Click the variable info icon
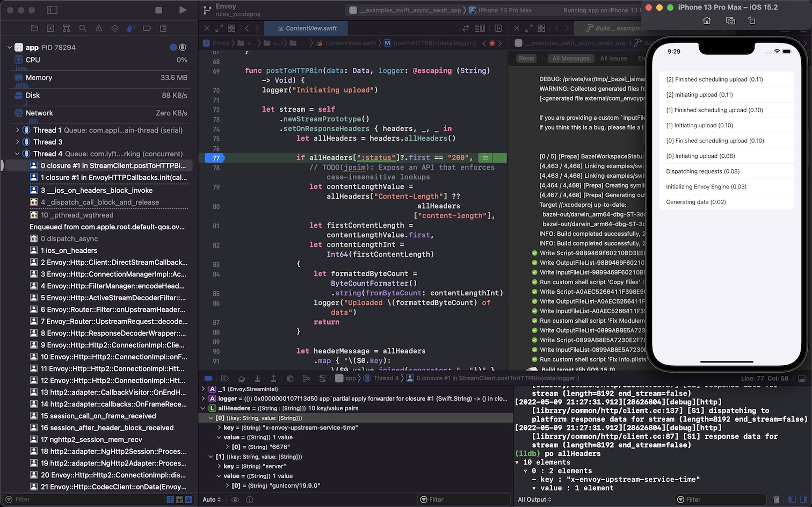This screenshot has width=812, height=507. pyautogui.click(x=249, y=499)
